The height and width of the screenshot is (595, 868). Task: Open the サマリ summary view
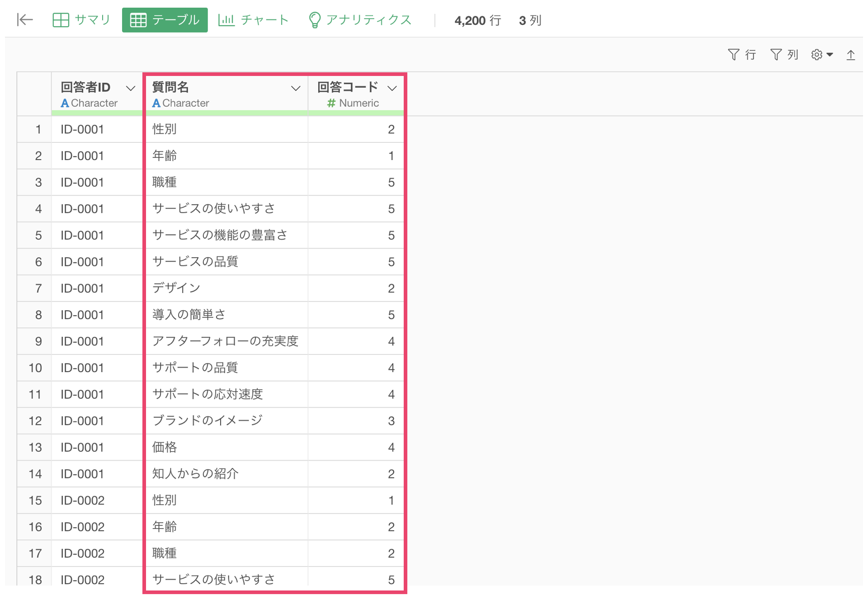point(82,20)
